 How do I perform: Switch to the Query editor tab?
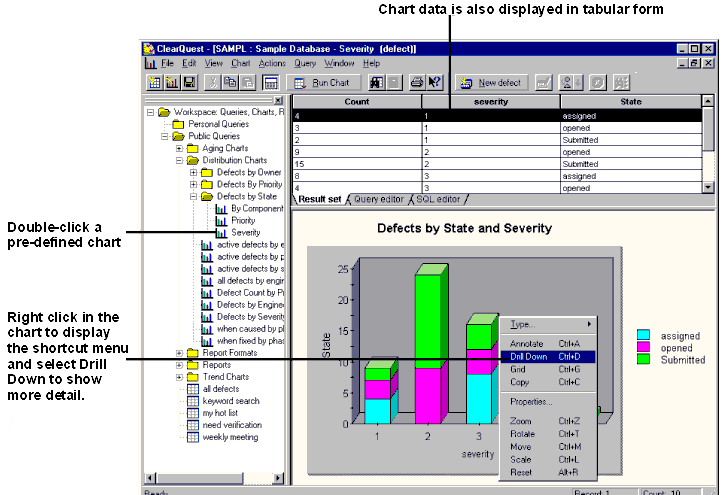point(378,199)
